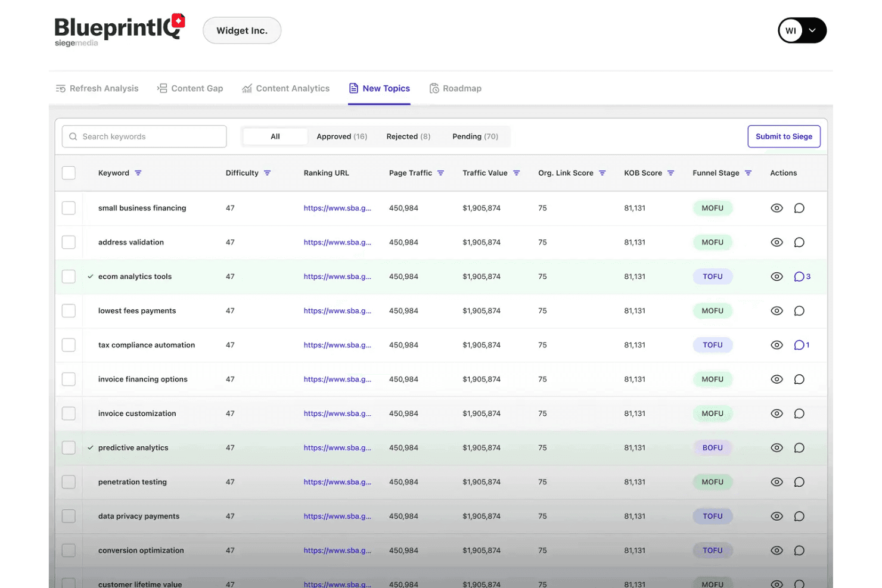Check the tax compliance automation checkbox
The image size is (882, 588).
pos(69,345)
